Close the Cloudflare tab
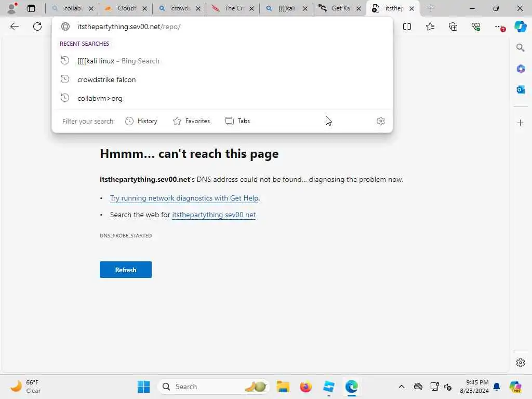This screenshot has height=399, width=532. point(145,8)
